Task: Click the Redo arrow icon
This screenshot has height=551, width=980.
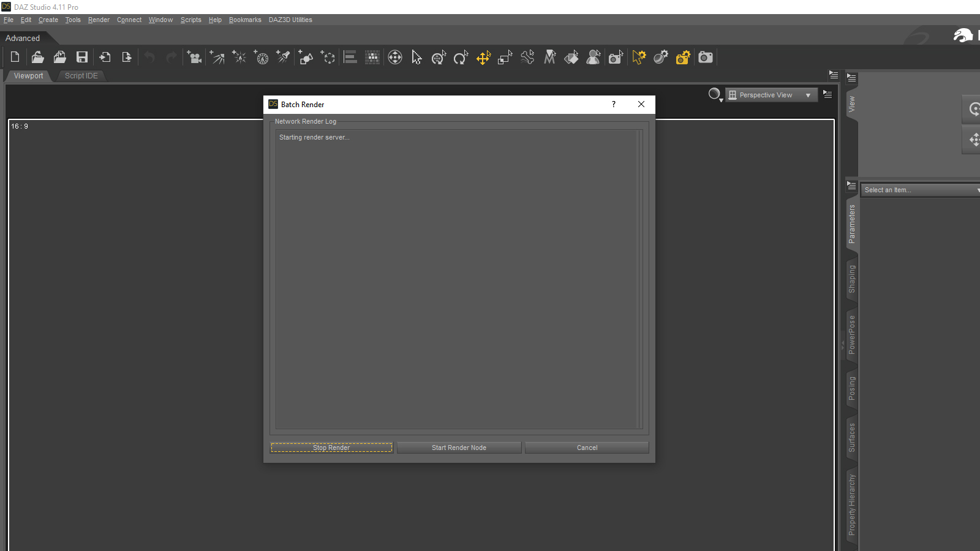Action: (171, 58)
